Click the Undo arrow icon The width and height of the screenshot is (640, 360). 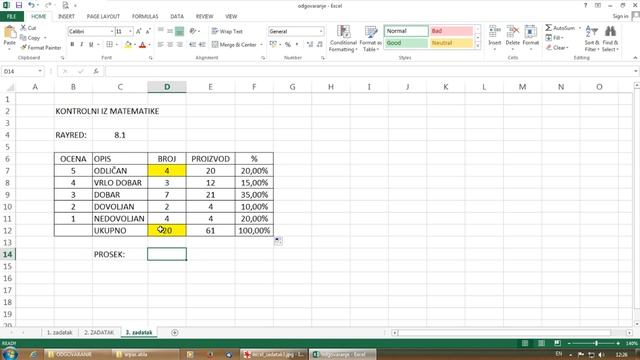[31, 5]
